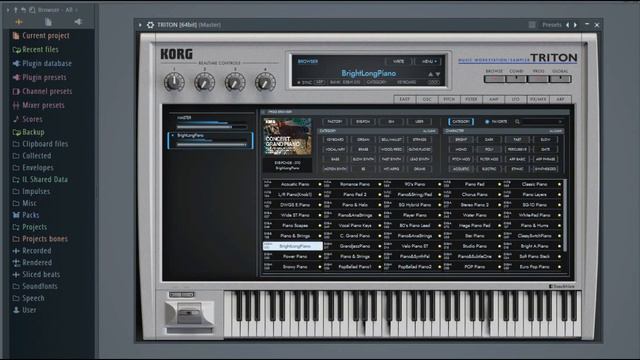Image resolution: width=640 pixels, height=360 pixels.
Task: Switch to the AMP tab
Action: pyautogui.click(x=493, y=99)
